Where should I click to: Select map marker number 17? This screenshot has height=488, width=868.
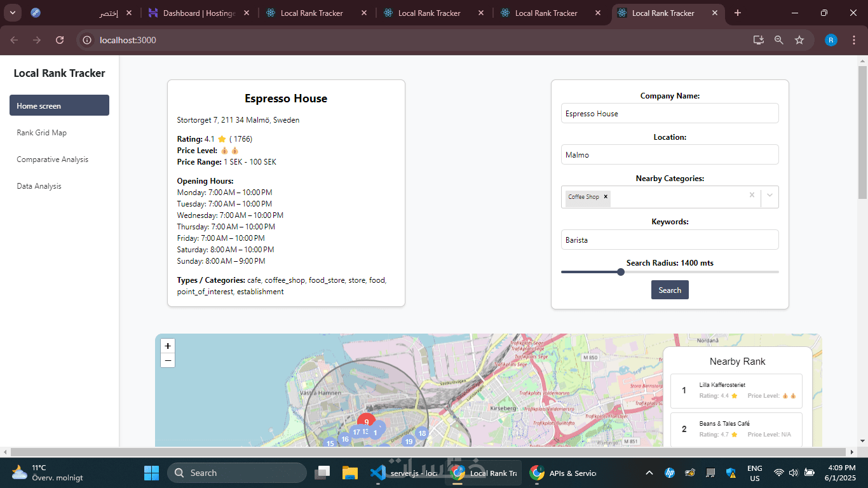click(x=356, y=432)
